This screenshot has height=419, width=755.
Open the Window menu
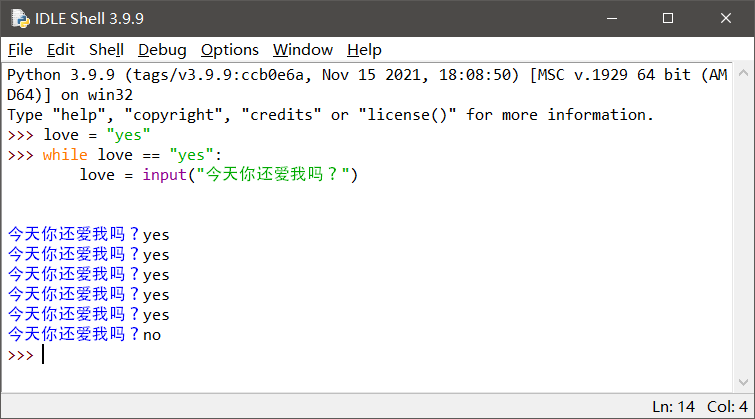pyautogui.click(x=303, y=50)
